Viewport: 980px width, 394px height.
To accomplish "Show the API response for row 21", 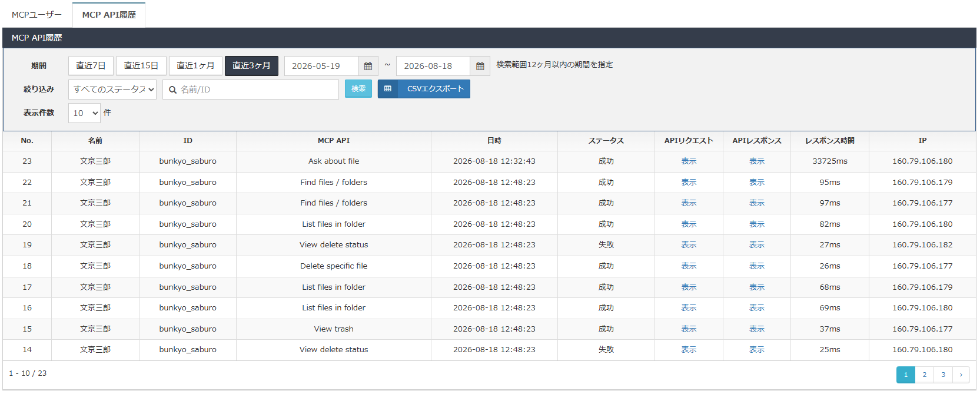I will (757, 203).
